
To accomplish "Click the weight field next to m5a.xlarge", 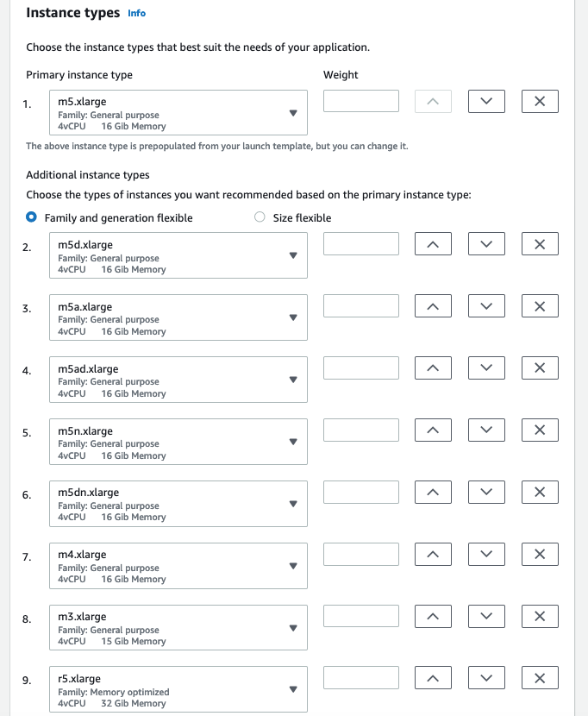I will point(360,305).
